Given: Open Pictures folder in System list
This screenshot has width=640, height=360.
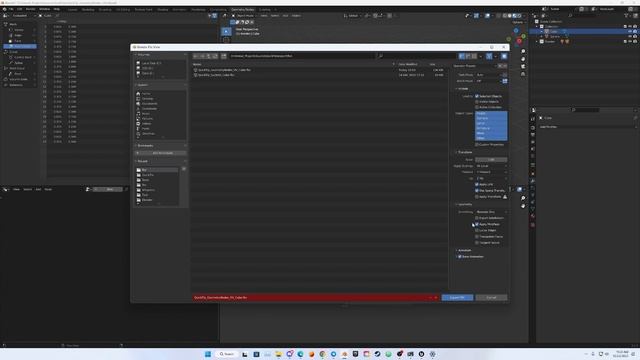Looking at the screenshot, I should pos(147,118).
